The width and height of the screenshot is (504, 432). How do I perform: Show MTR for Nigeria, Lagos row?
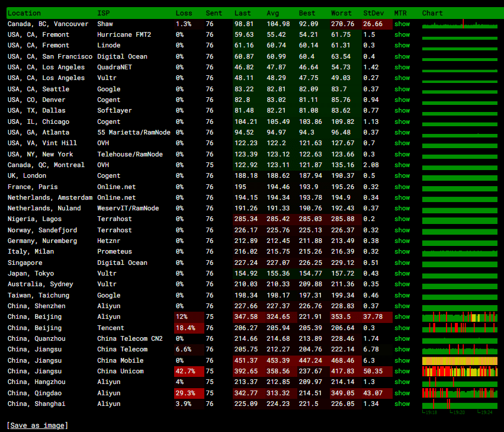pyautogui.click(x=402, y=219)
